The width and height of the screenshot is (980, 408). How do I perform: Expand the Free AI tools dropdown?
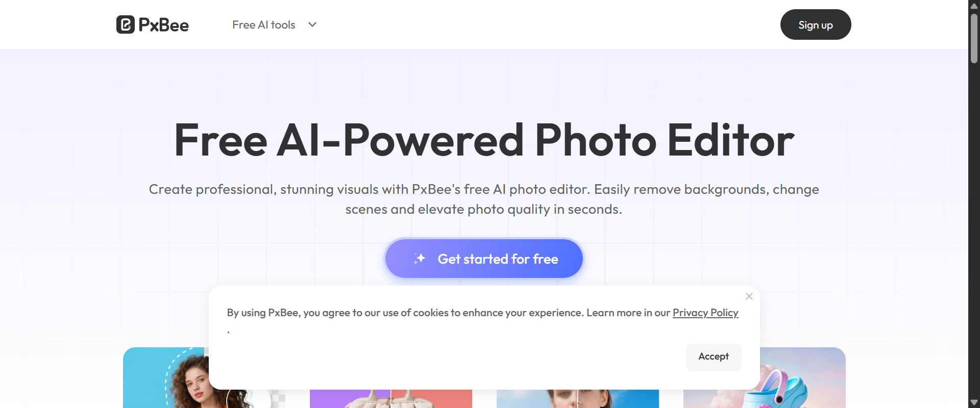(274, 24)
